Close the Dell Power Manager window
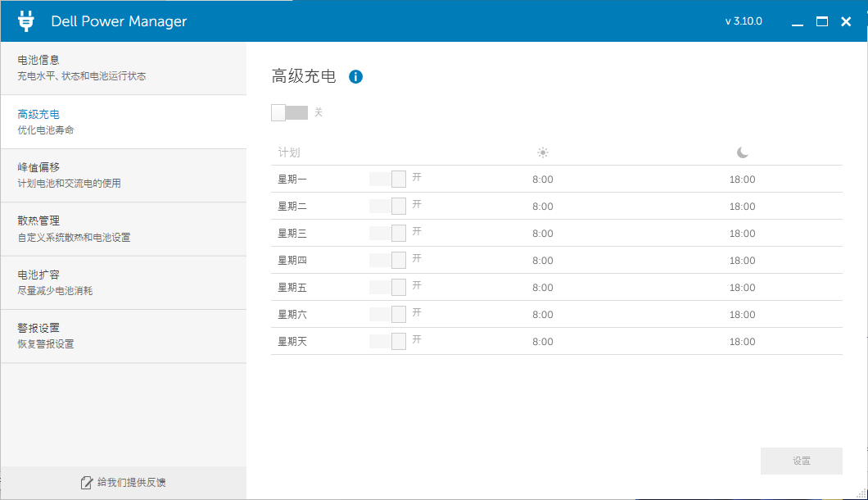The height and width of the screenshot is (500, 868). click(x=846, y=21)
